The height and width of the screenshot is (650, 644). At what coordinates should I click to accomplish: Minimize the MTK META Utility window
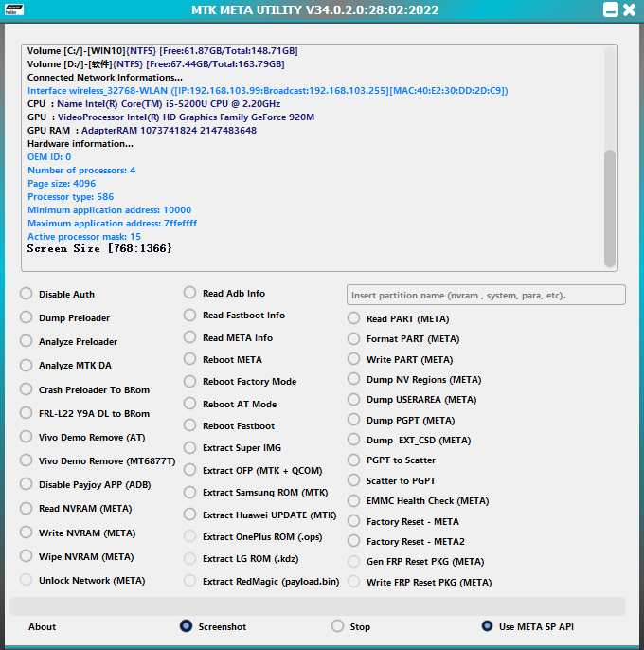(611, 9)
